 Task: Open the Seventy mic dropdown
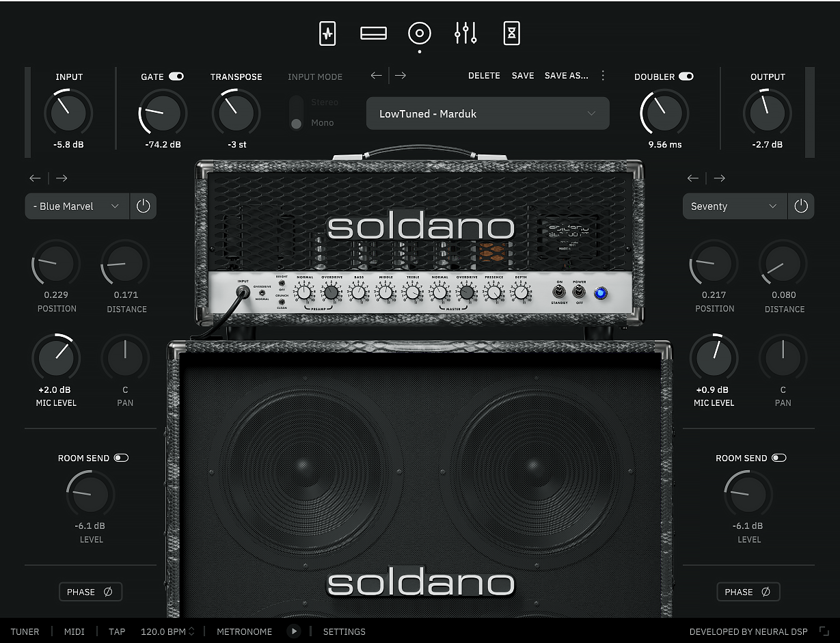735,206
